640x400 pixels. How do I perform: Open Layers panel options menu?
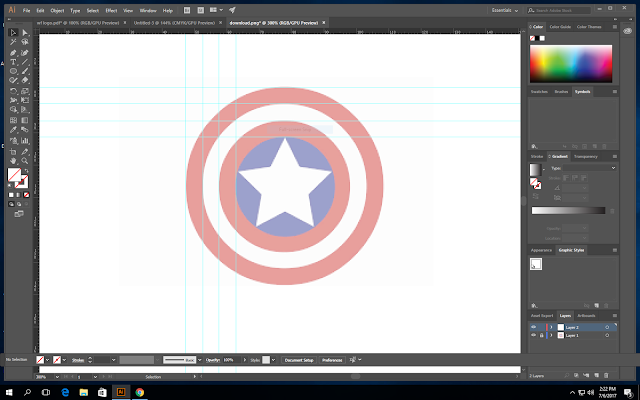point(615,316)
